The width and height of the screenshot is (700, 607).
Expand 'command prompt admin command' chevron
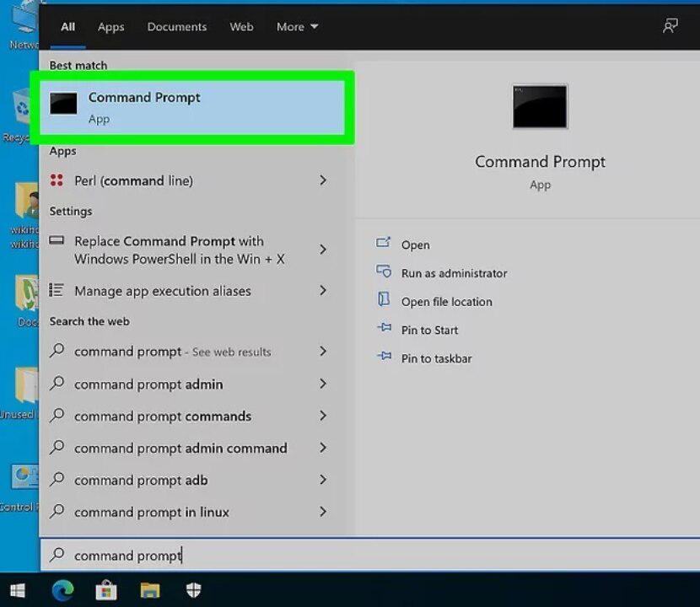(x=323, y=448)
